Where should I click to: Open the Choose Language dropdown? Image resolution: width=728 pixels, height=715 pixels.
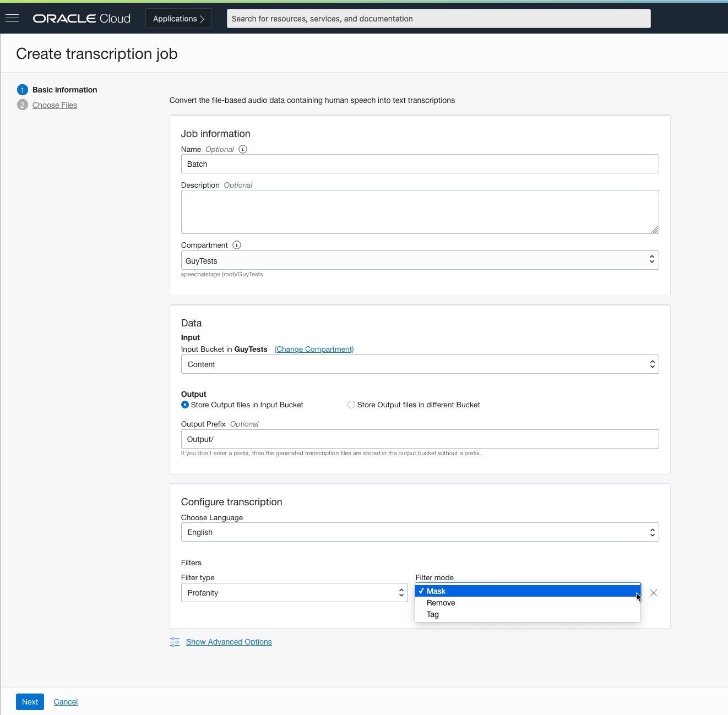tap(420, 532)
